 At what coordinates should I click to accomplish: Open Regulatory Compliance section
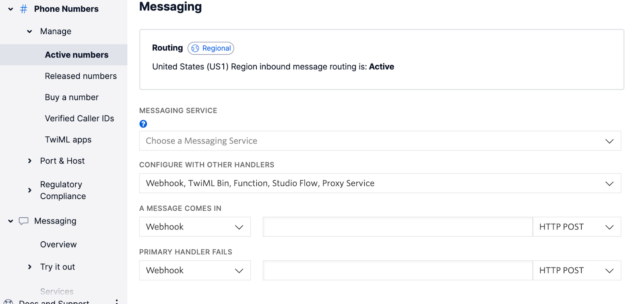coord(63,190)
